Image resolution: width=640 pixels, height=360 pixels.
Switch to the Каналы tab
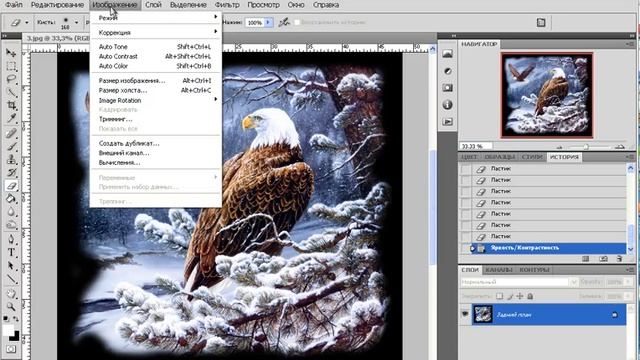point(499,270)
